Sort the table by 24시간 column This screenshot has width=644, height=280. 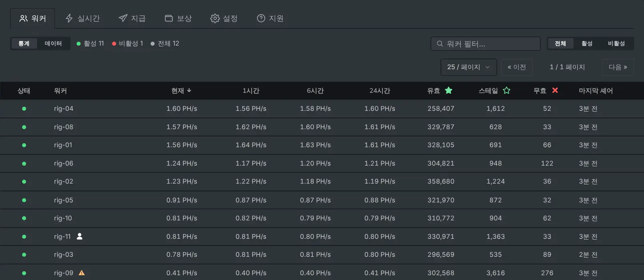coord(380,91)
